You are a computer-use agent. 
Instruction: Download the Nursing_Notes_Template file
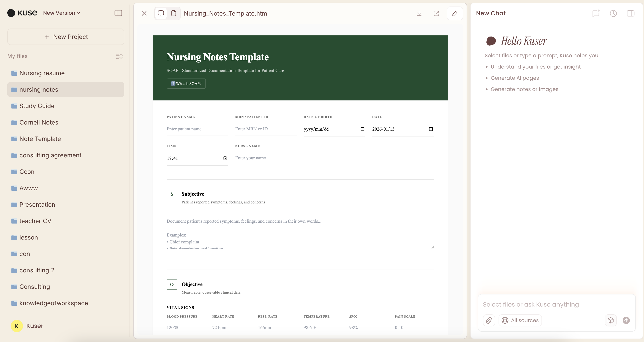pyautogui.click(x=419, y=13)
